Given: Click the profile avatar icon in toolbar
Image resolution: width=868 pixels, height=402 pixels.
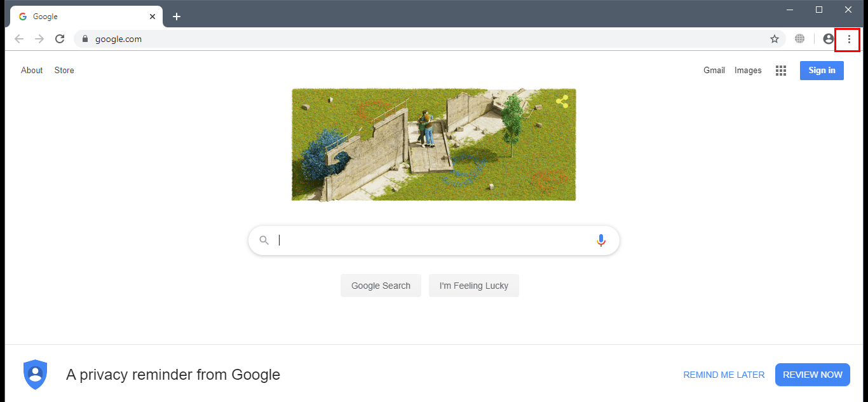Looking at the screenshot, I should pos(828,39).
